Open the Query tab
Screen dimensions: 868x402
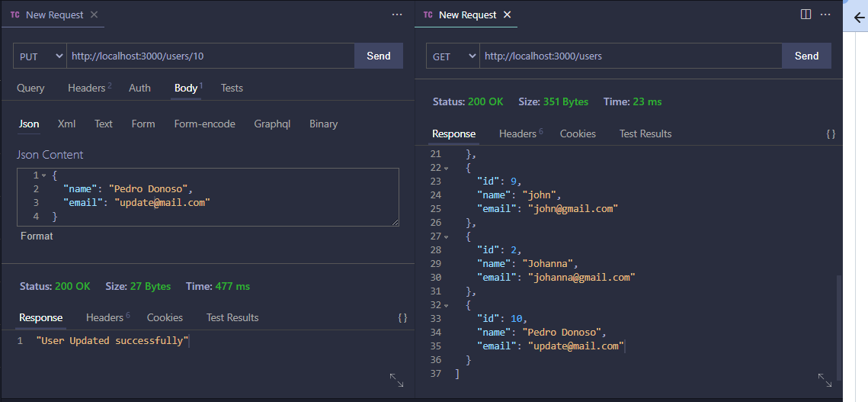[30, 88]
